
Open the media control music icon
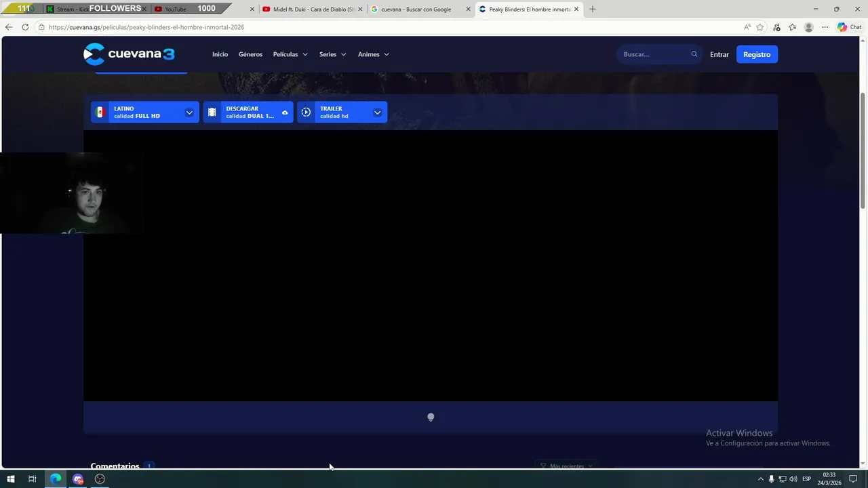tap(776, 27)
